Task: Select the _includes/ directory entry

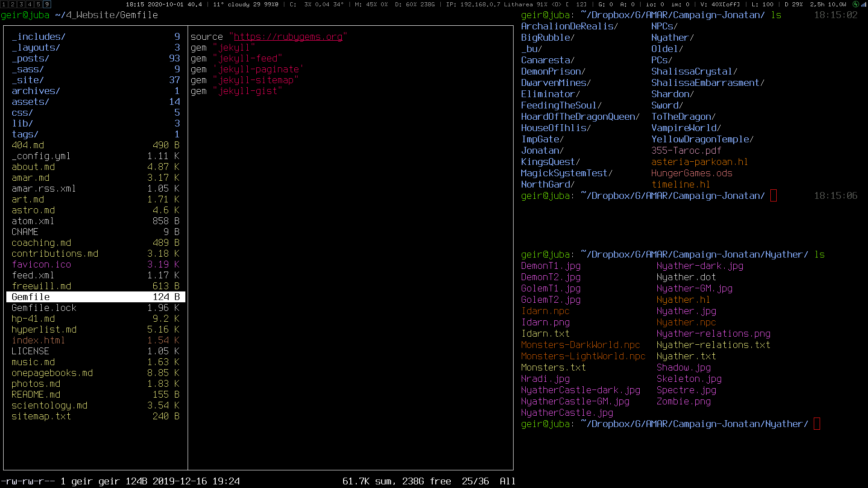Action: [x=96, y=37]
